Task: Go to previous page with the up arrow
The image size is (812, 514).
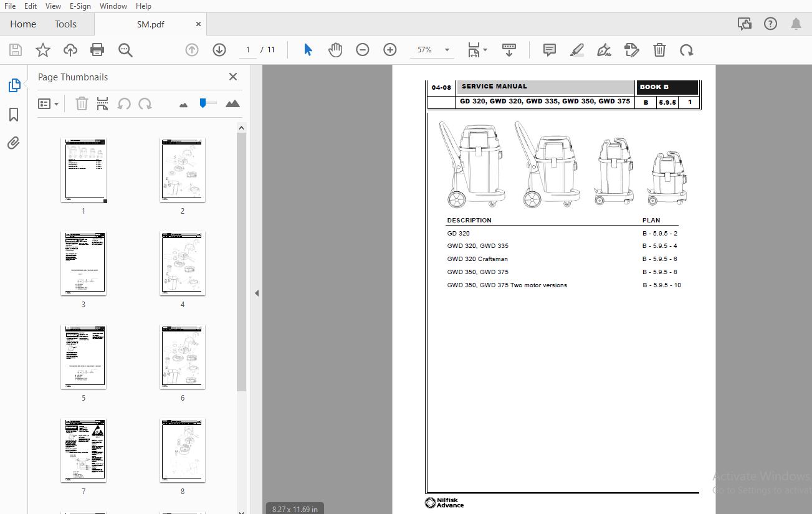Action: (192, 50)
